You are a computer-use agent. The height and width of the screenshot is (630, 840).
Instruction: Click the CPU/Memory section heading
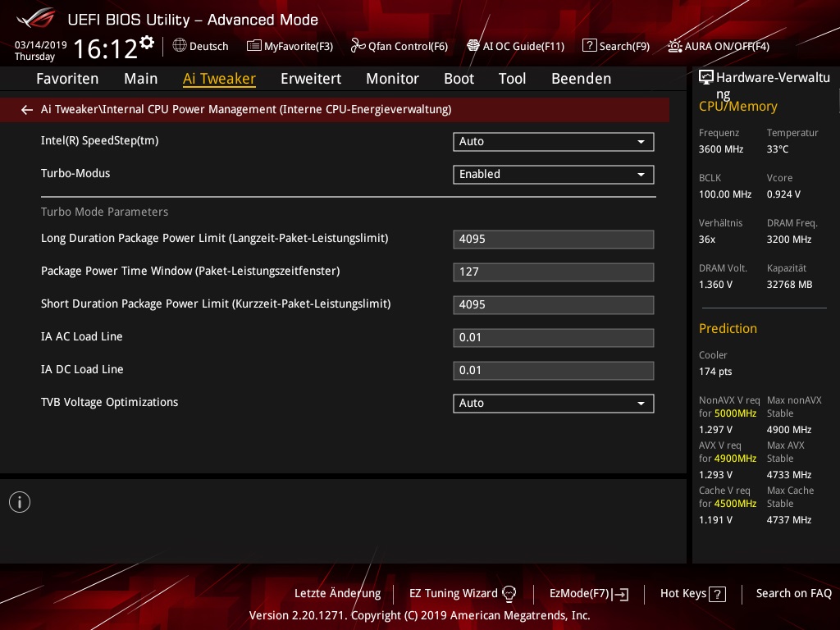(x=737, y=107)
